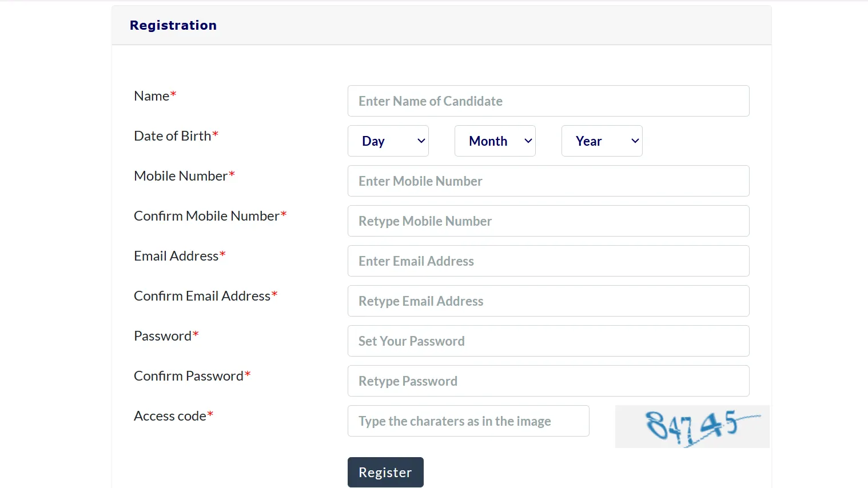Open the Day dropdown
The height and width of the screenshot is (488, 868).
388,141
